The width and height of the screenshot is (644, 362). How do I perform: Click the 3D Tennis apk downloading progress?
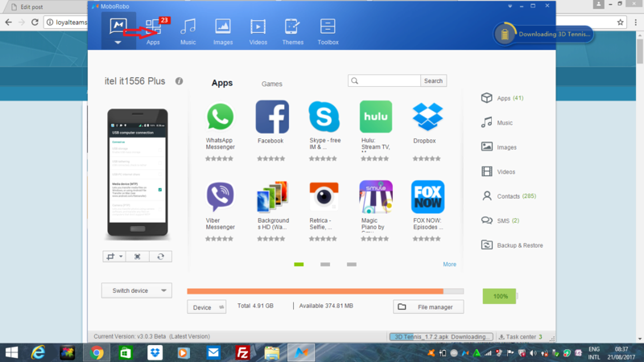tap(441, 336)
